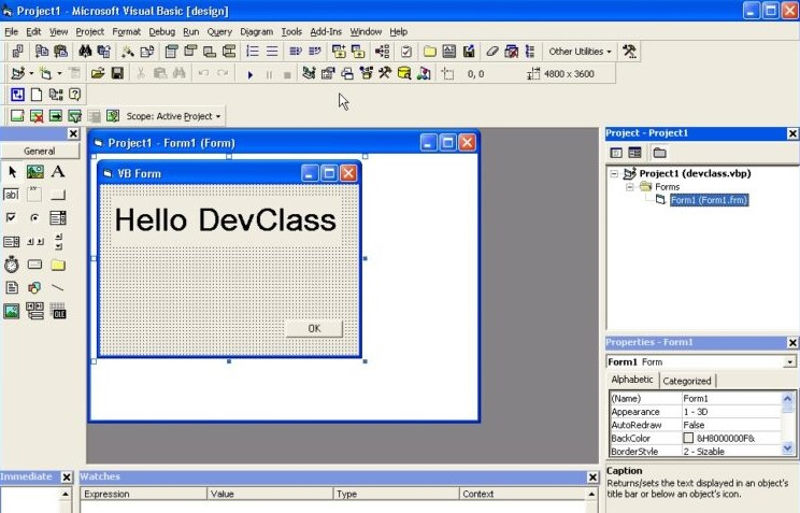Collapse the Forms folder in project tree
The width and height of the screenshot is (800, 513).
[x=631, y=187]
